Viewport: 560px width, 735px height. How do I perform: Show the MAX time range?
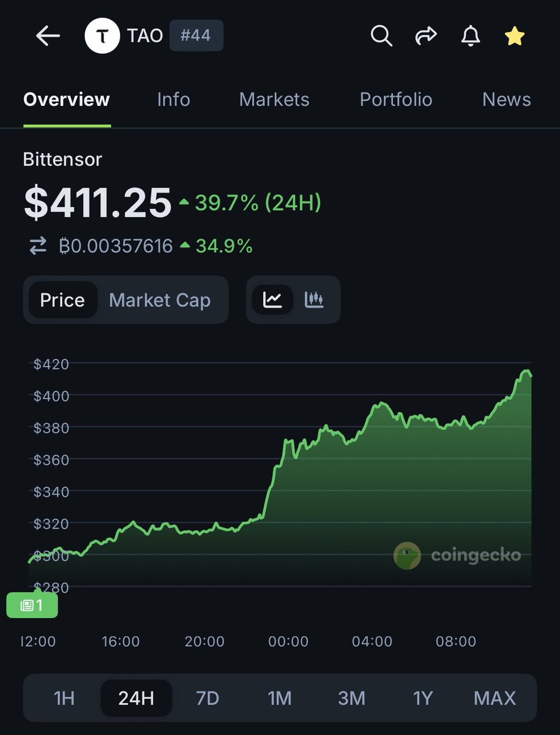coord(495,698)
